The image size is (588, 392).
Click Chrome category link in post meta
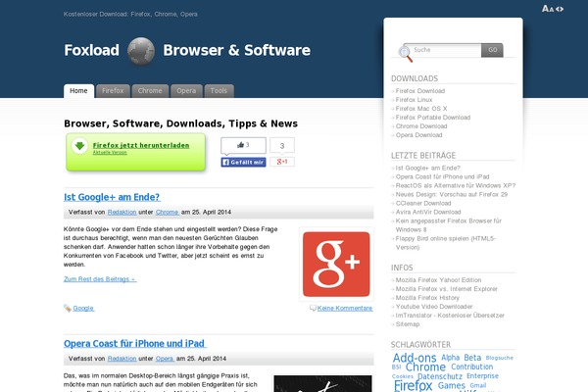tap(168, 212)
